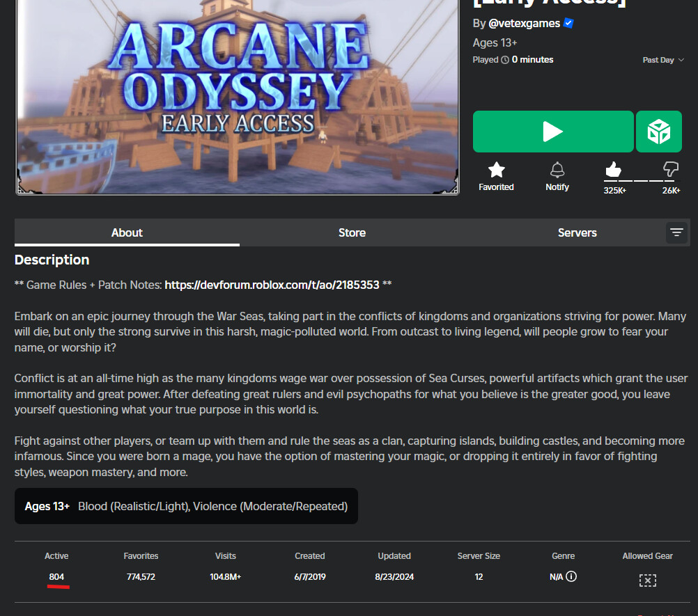Open the green cube launcher button
Image resolution: width=698 pixels, height=616 pixels.
(659, 132)
